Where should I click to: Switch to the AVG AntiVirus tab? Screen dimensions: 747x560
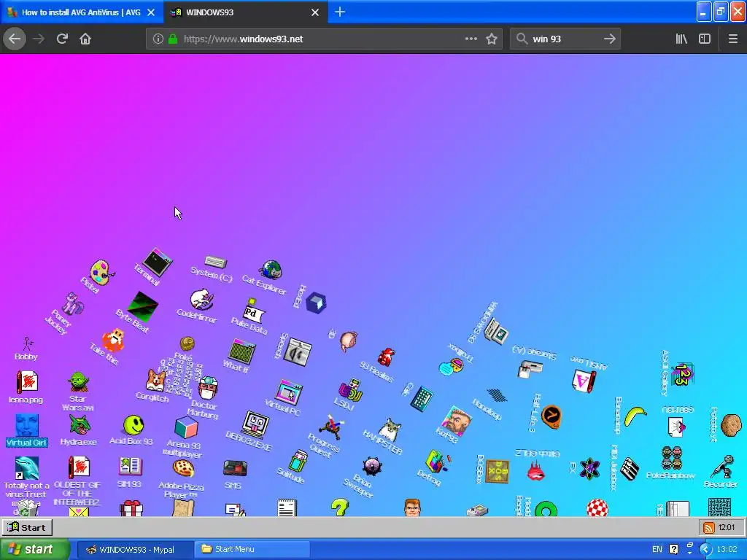[x=82, y=12]
